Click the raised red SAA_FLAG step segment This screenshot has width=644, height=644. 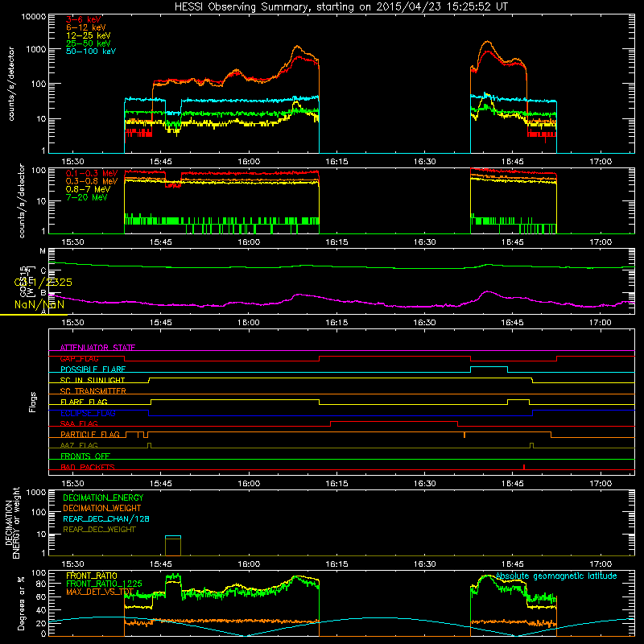[x=394, y=422]
